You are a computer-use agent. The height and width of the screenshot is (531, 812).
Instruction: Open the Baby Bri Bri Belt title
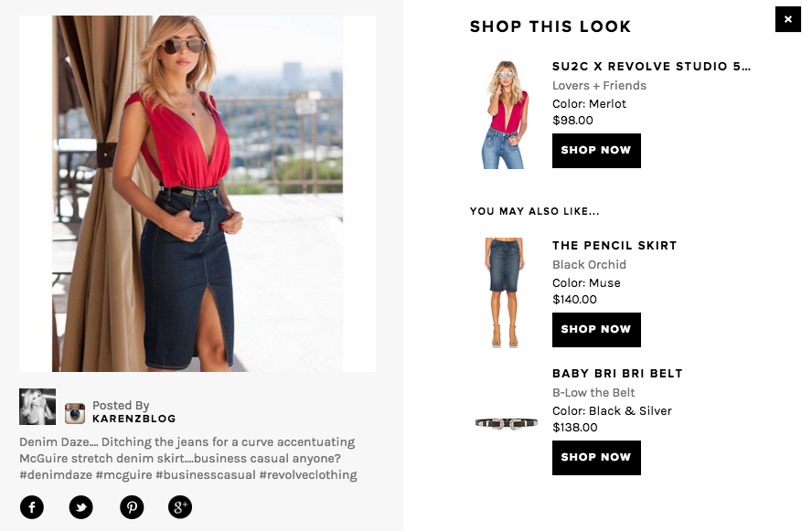(x=617, y=373)
